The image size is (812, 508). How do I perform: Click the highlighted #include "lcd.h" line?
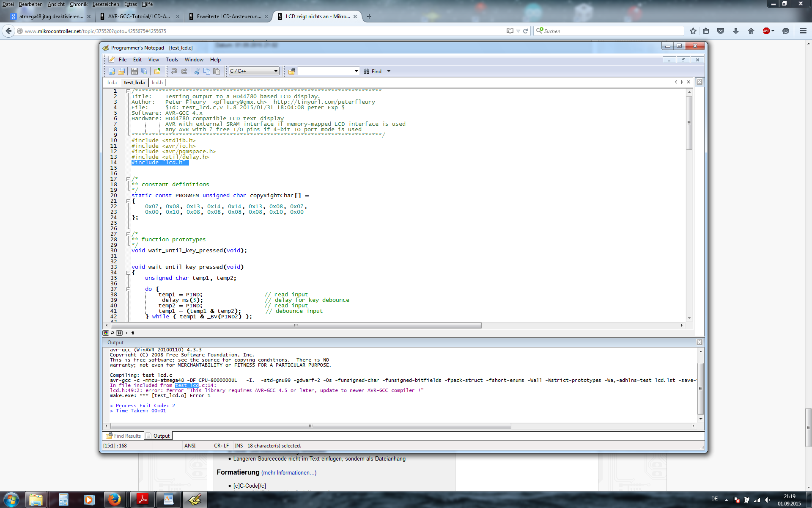[x=160, y=163]
